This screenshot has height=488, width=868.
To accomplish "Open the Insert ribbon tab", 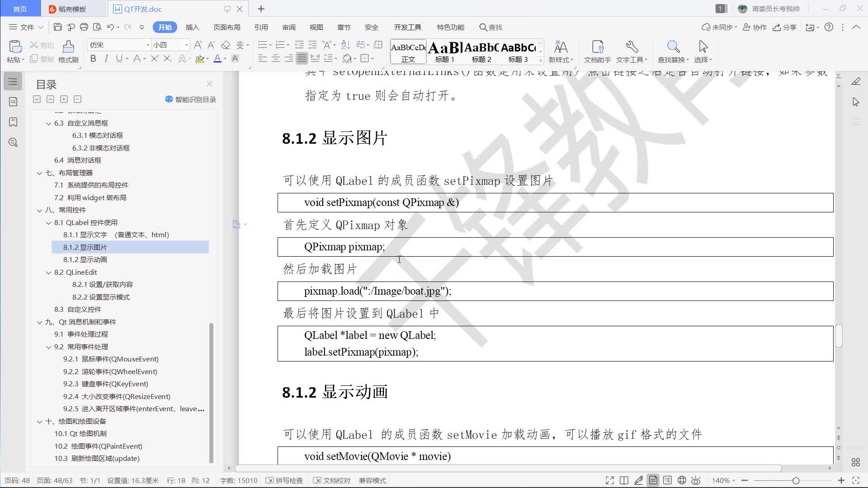I will (192, 27).
